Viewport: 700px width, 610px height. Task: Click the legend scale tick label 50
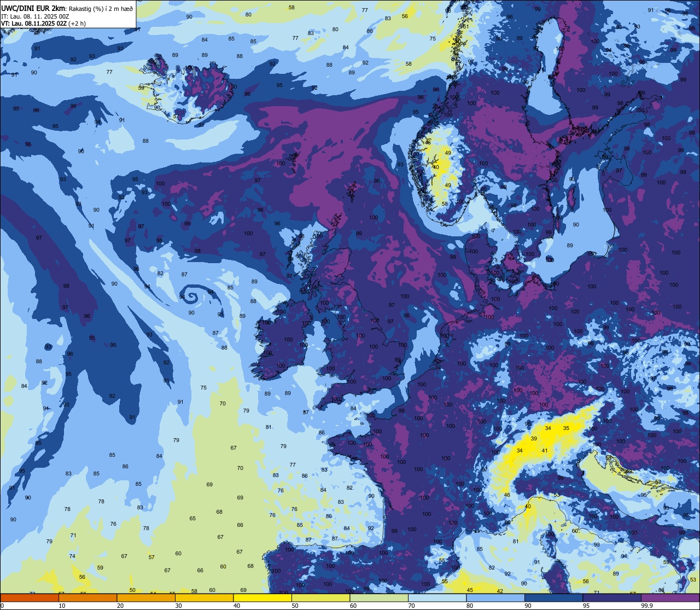point(295,606)
